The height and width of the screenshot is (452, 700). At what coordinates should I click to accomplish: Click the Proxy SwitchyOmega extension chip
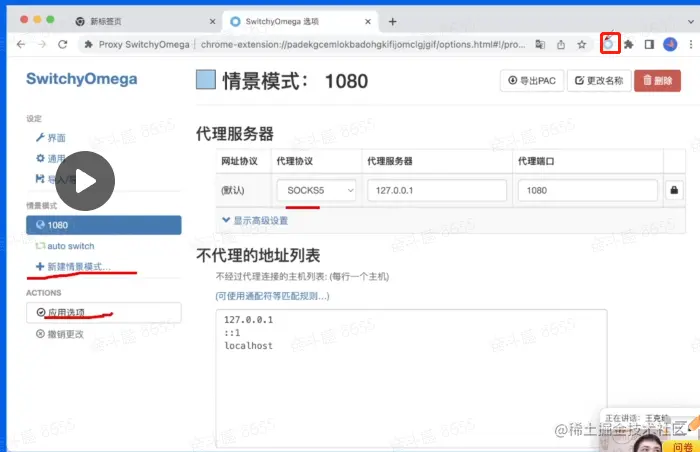click(138, 44)
